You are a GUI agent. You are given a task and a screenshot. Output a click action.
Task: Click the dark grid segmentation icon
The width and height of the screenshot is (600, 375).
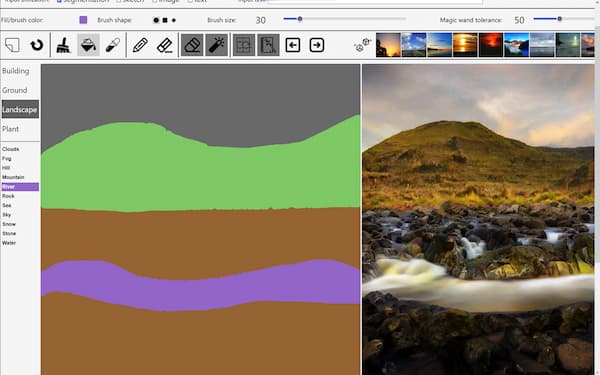click(244, 45)
